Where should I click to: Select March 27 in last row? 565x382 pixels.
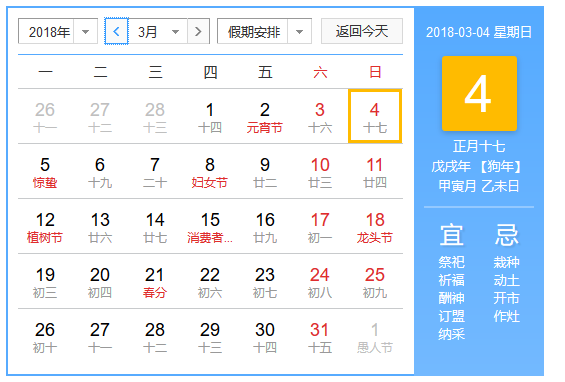pyautogui.click(x=100, y=337)
